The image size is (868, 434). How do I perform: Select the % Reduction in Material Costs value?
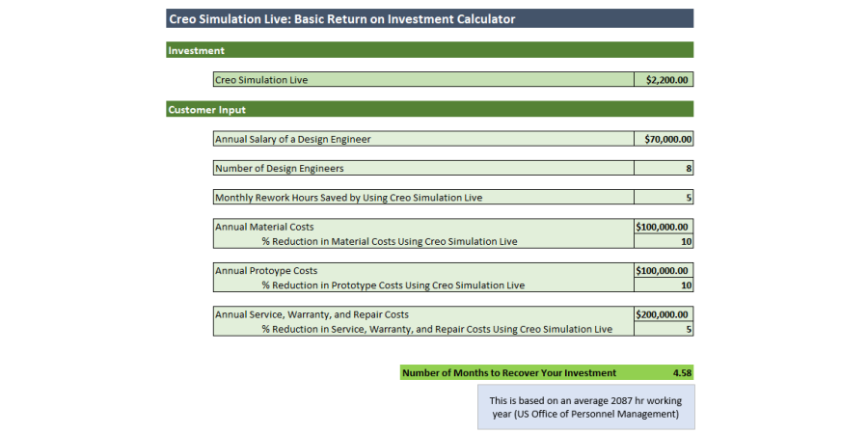click(x=664, y=241)
